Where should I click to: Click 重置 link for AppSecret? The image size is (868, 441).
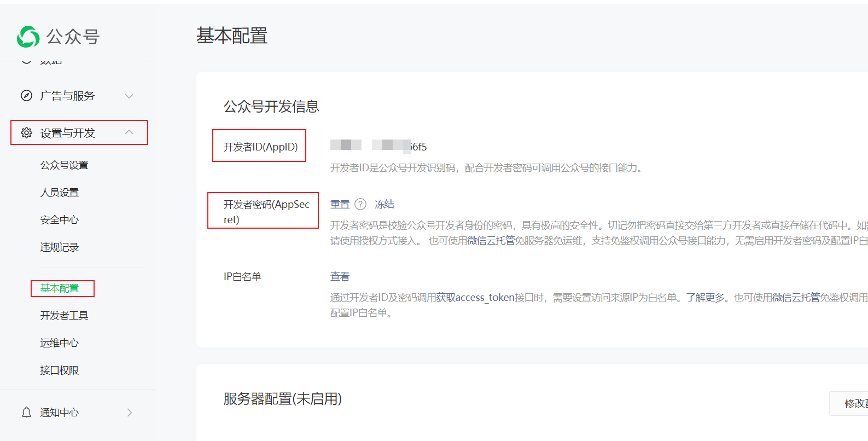tap(340, 204)
